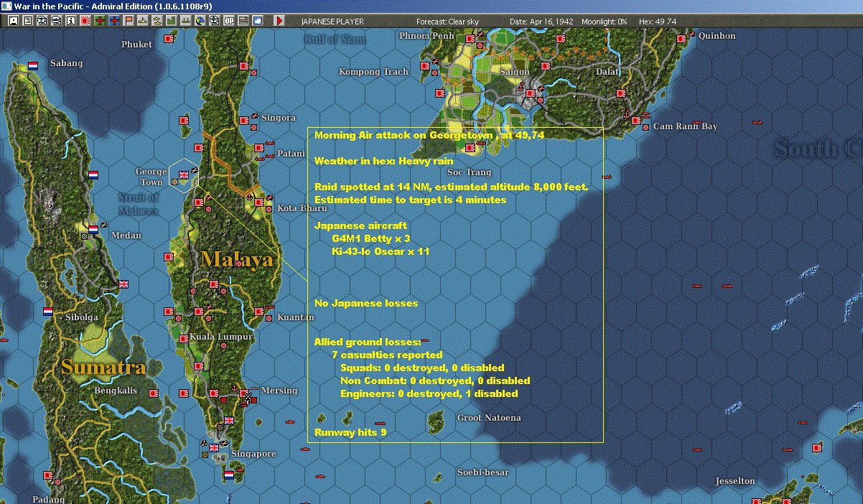Click the 'Ki-43-Ic Oscar x 11' line
The width and height of the screenshot is (863, 504).
click(x=381, y=251)
